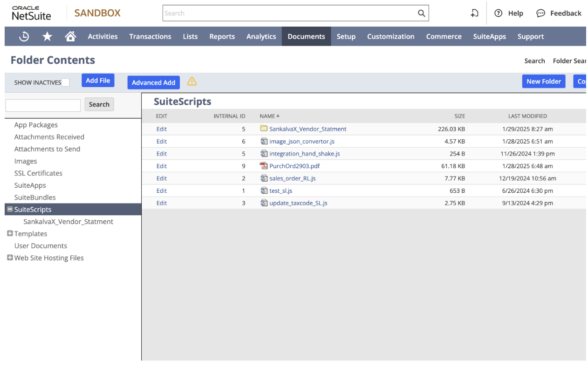Open the Lists menu
588x368 pixels.
point(190,36)
